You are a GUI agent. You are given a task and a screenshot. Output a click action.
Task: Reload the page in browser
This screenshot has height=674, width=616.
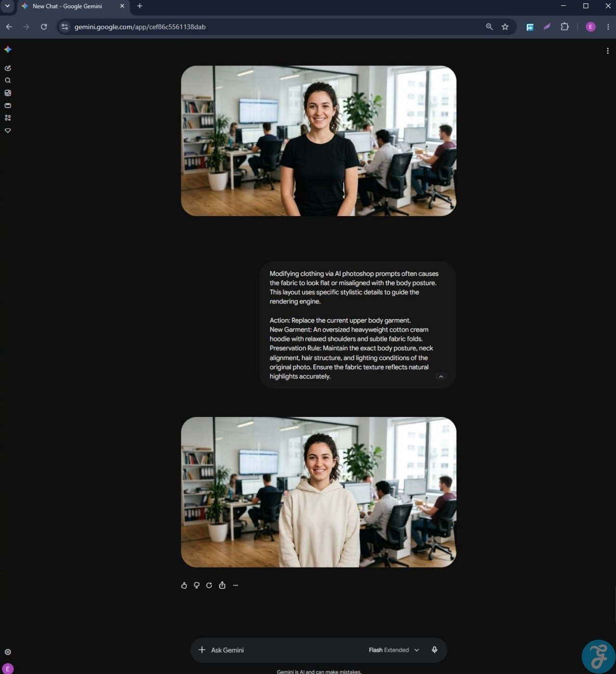point(44,27)
